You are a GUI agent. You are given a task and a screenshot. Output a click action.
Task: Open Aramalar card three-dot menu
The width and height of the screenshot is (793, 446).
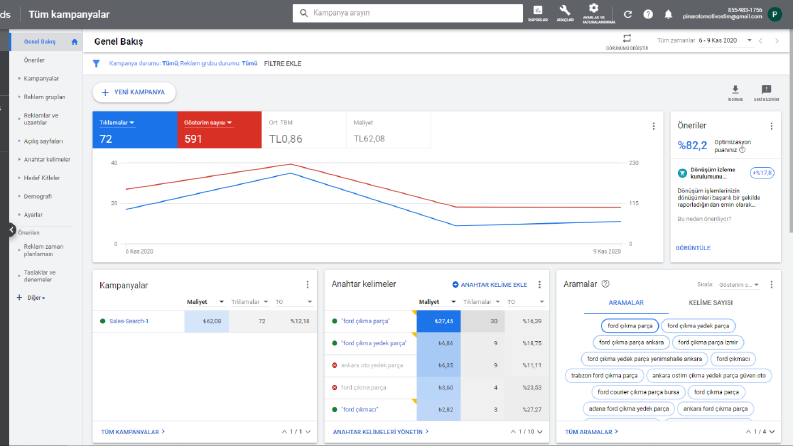click(x=771, y=285)
